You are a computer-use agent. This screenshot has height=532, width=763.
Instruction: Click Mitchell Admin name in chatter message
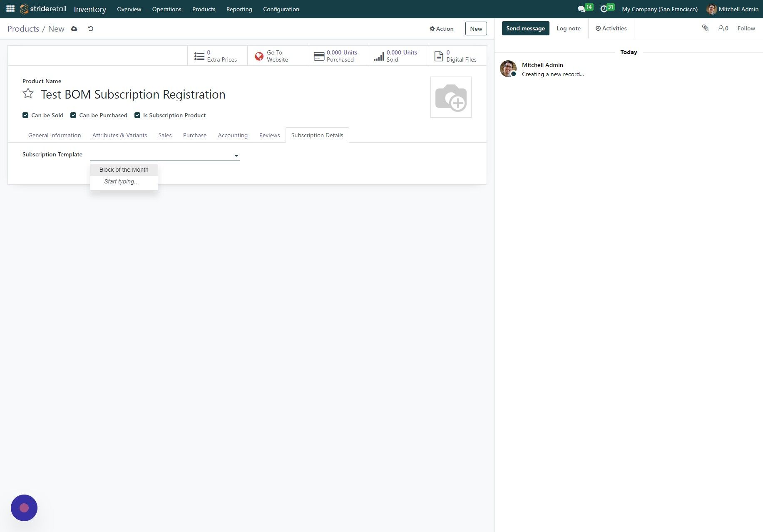(542, 65)
